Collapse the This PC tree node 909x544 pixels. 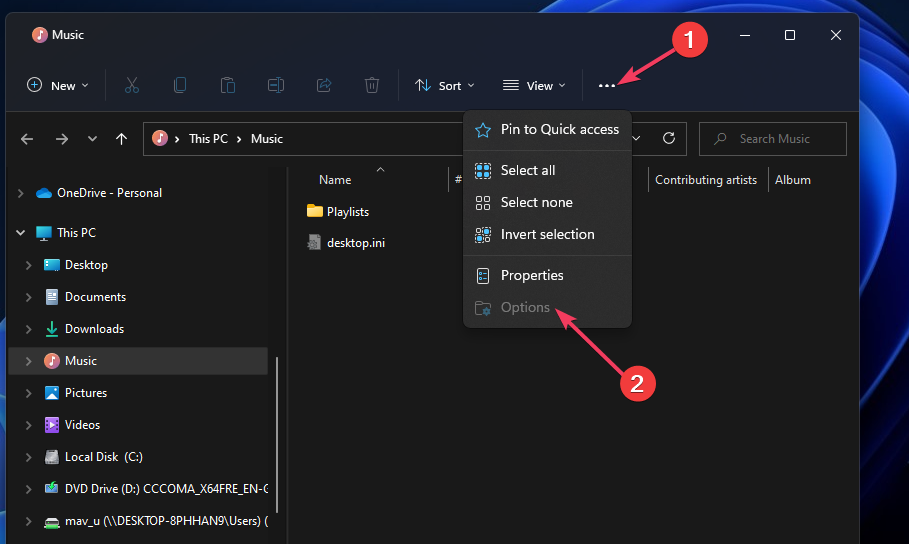21,233
